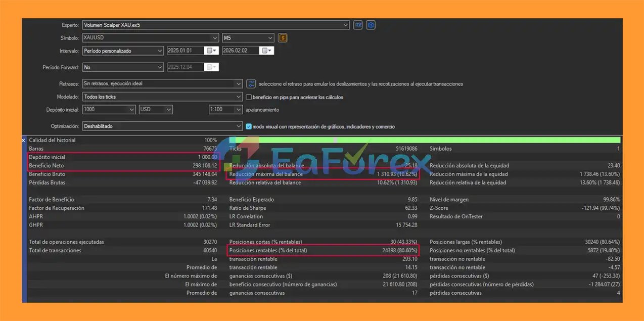
Task: Open the delay settings icon beside Retrasos
Action: (x=251, y=84)
